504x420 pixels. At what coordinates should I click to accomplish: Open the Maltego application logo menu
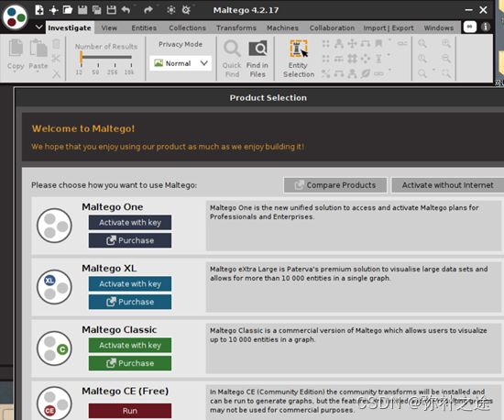click(15, 17)
